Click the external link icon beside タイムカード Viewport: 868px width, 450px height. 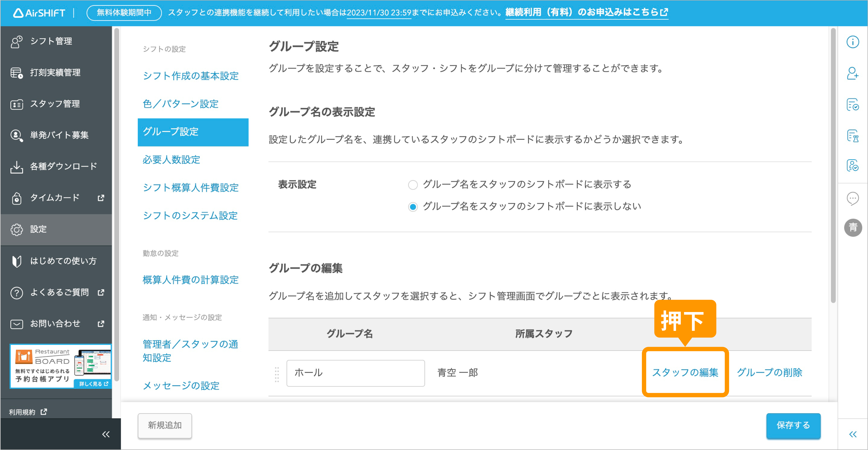[x=101, y=198]
